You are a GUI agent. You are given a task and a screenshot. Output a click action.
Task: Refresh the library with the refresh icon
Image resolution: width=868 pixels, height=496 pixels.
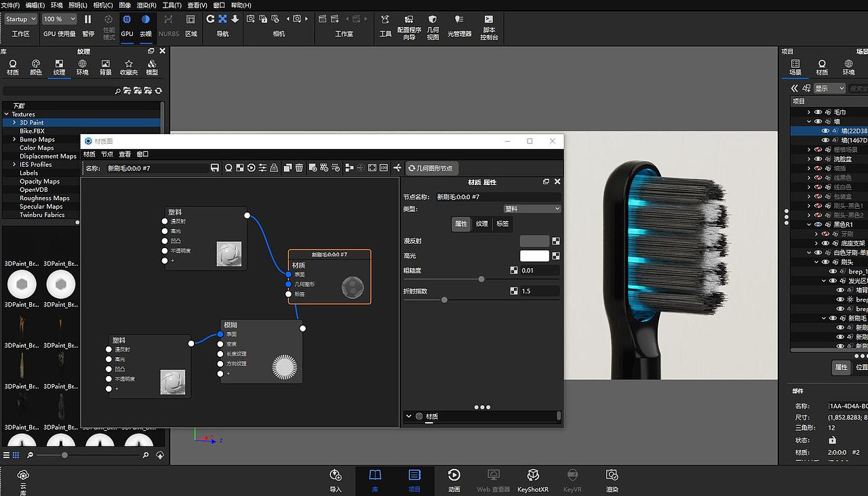point(159,91)
